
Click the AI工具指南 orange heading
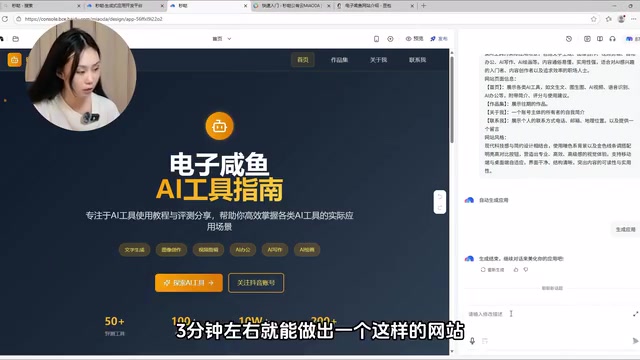point(219,190)
